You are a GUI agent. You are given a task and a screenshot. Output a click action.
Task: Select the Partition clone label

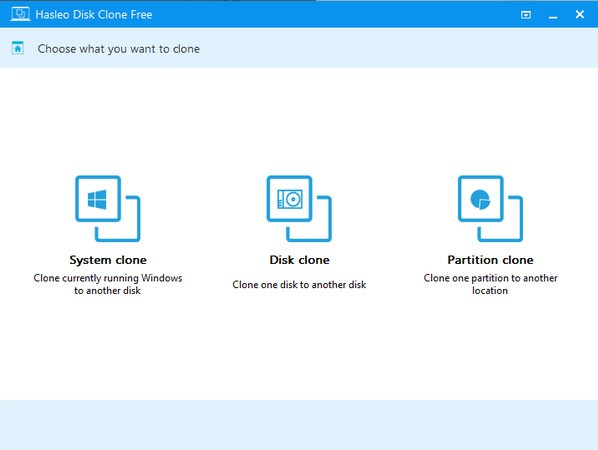click(490, 260)
